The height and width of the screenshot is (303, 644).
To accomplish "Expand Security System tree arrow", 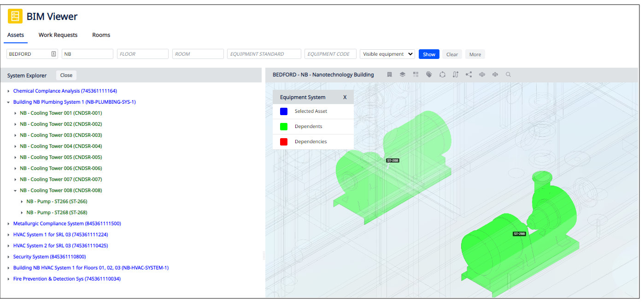I will click(x=9, y=257).
